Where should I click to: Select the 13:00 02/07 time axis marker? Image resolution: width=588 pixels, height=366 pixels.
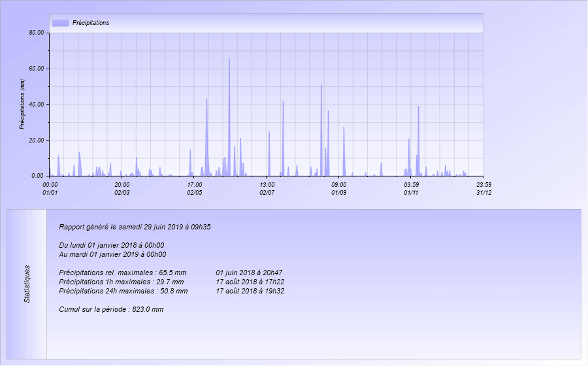click(267, 188)
